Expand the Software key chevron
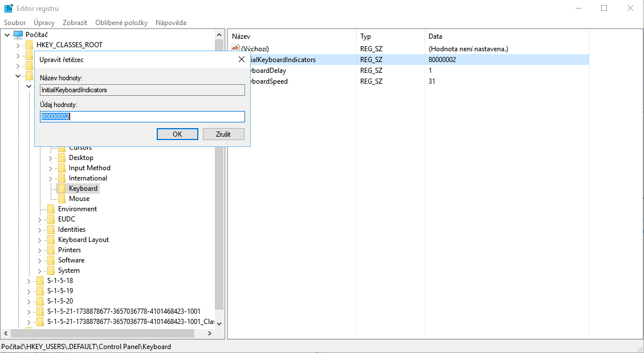Viewport: 644px width, 353px height. 40,261
